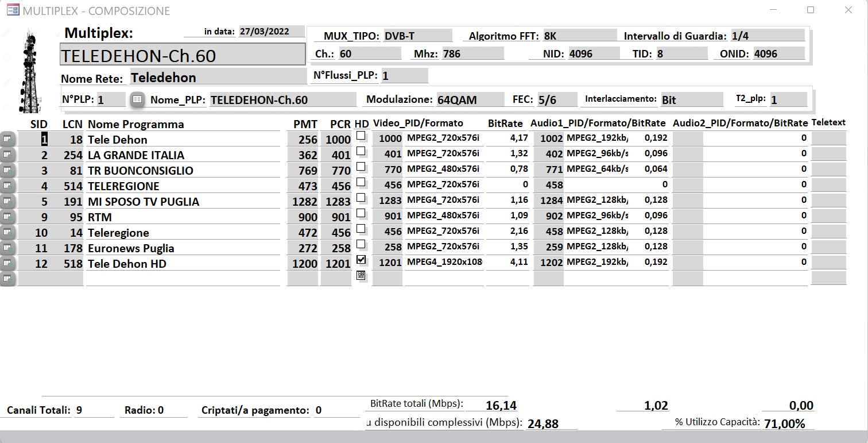
Task: Click the Ch. field showing 60
Action: [370, 54]
